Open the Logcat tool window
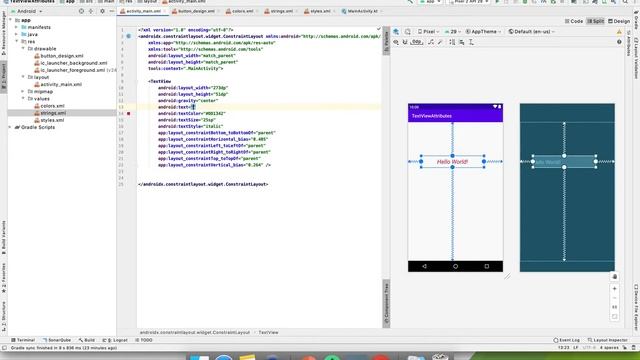Screen dimensions: 640x360 click(115, 340)
